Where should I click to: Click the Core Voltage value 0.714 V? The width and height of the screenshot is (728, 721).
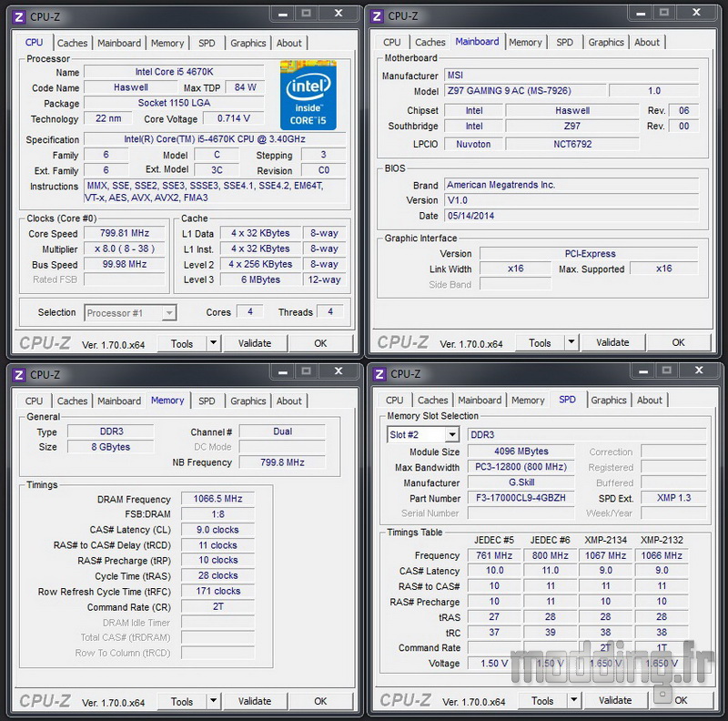point(234,118)
